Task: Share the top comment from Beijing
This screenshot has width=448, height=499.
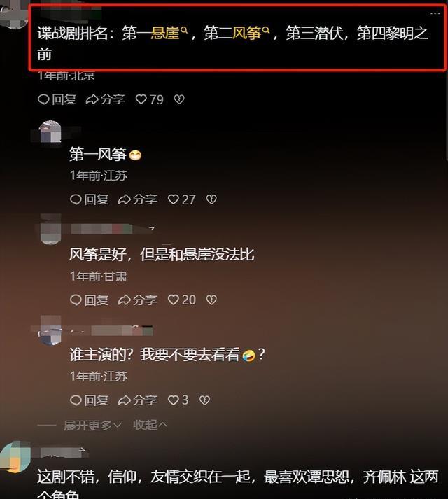Action: click(x=105, y=99)
